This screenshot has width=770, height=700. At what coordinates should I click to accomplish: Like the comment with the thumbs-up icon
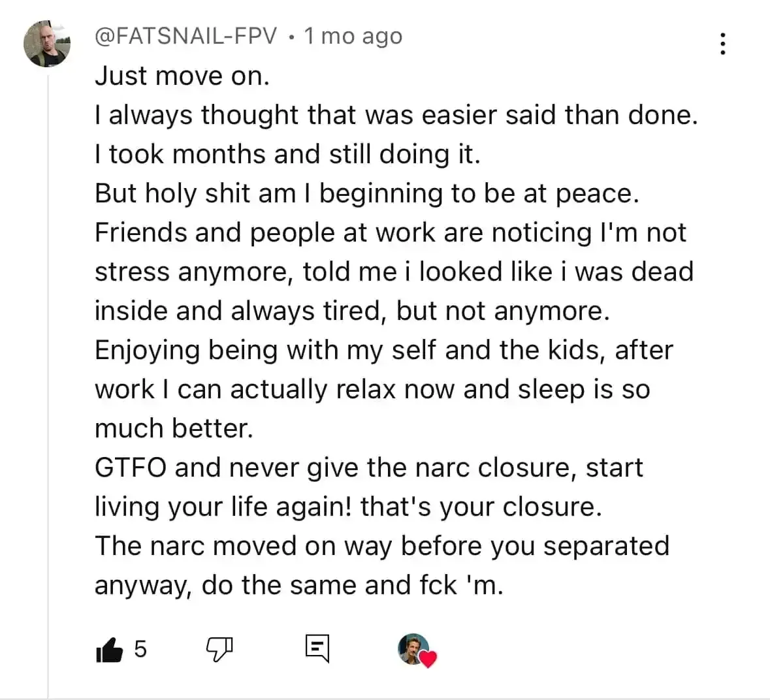109,649
